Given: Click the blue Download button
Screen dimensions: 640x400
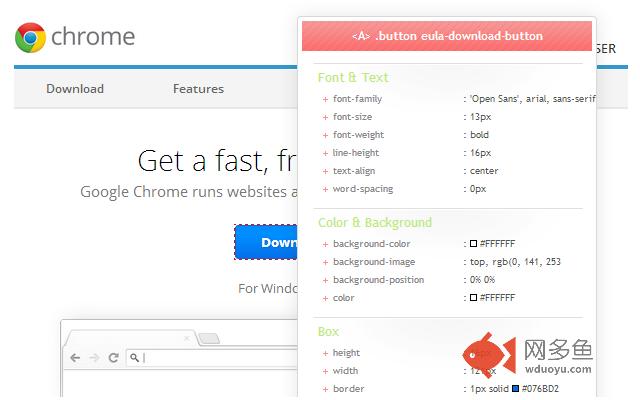Looking at the screenshot, I should click(x=266, y=242).
